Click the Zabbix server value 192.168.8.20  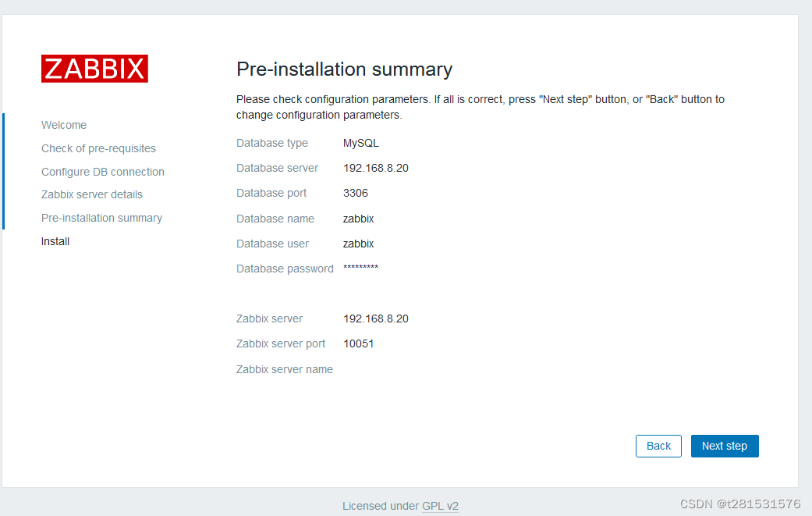pos(375,318)
